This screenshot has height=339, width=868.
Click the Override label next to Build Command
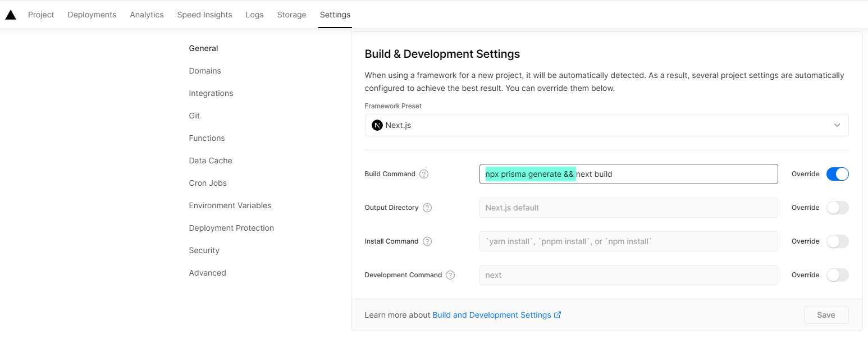pyautogui.click(x=806, y=174)
